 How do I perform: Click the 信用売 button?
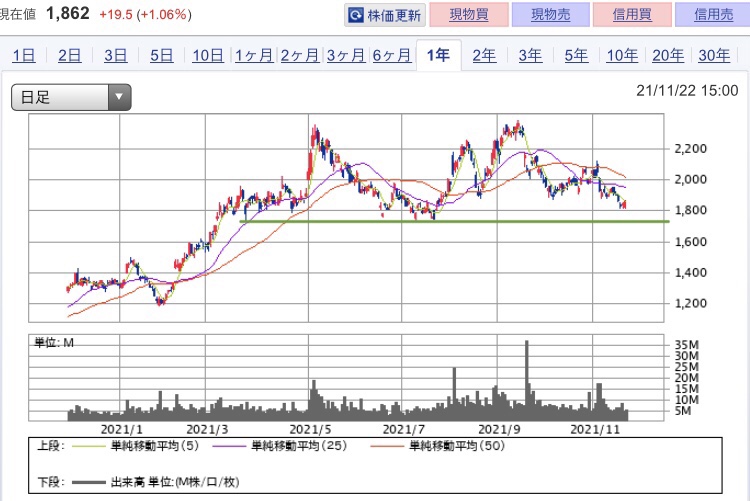tap(713, 15)
